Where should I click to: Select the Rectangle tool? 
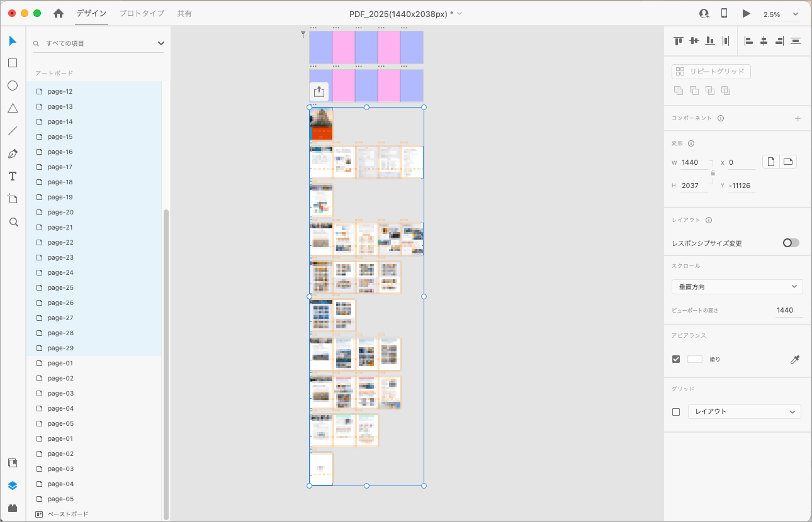[13, 64]
